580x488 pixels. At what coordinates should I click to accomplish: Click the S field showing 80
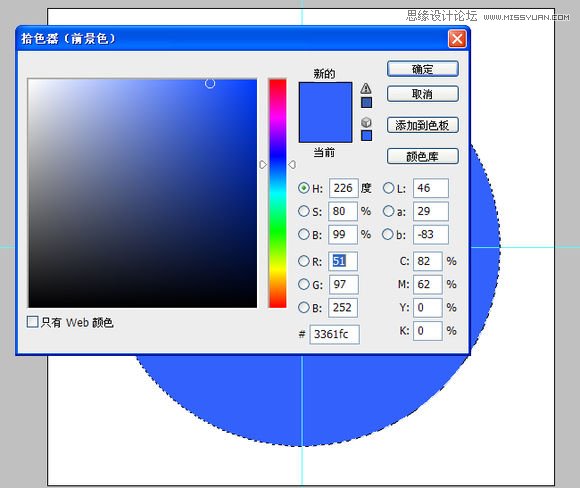click(343, 211)
